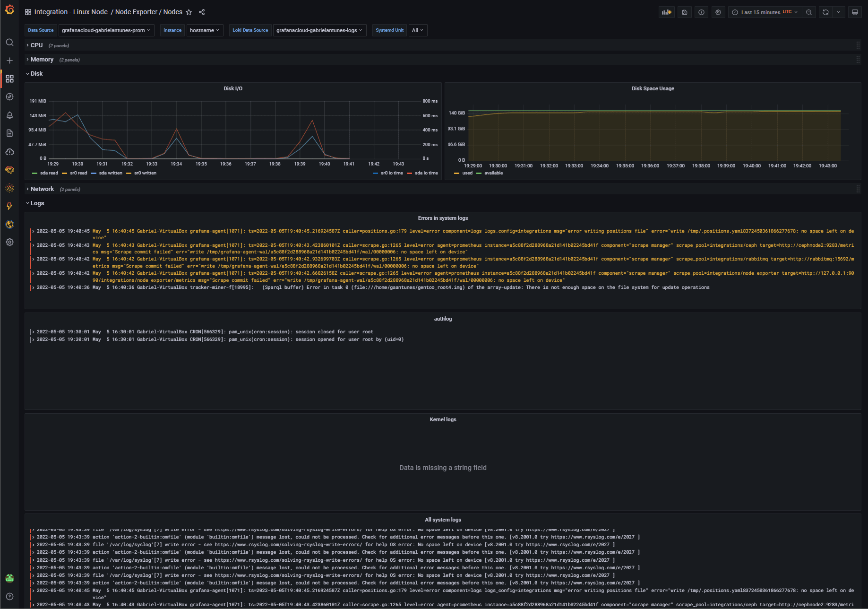The height and width of the screenshot is (609, 868).
Task: Open the Explore compass icon
Action: click(9, 97)
